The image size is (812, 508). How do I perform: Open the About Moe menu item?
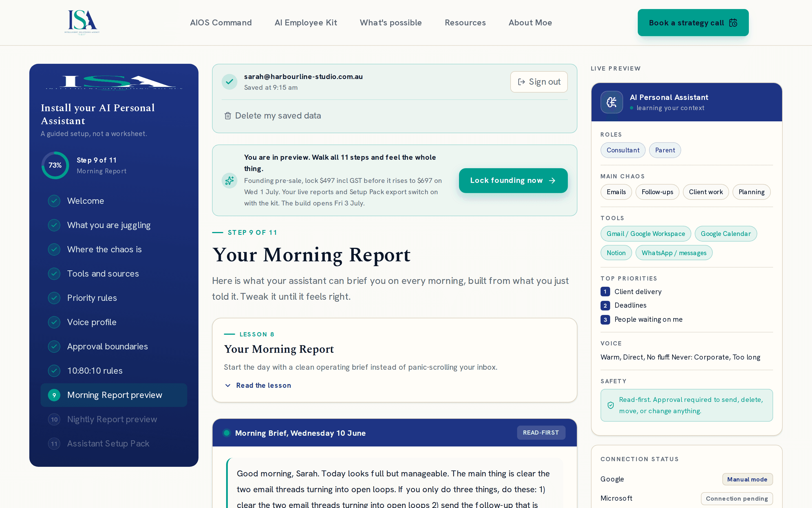[530, 23]
